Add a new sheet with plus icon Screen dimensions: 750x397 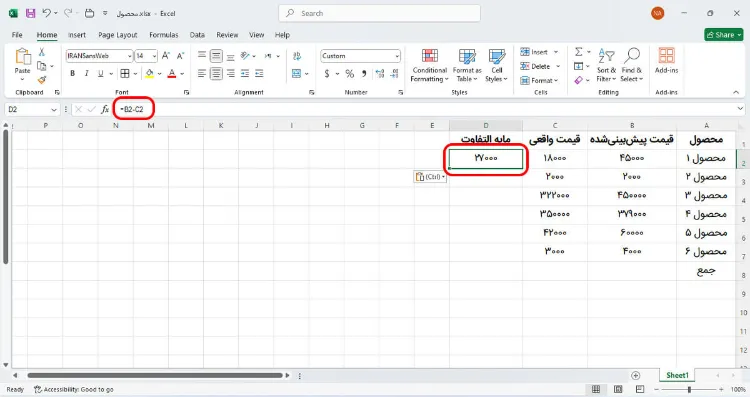click(x=635, y=375)
